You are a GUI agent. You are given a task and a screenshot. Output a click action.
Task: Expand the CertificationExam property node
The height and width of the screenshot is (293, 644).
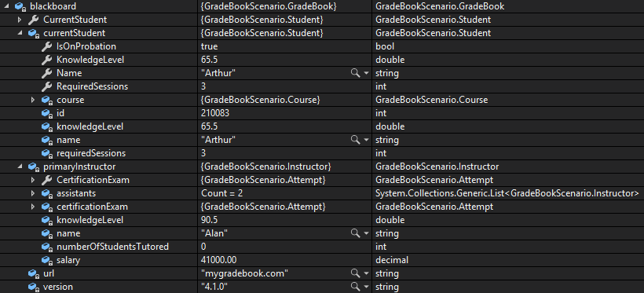[x=33, y=180]
